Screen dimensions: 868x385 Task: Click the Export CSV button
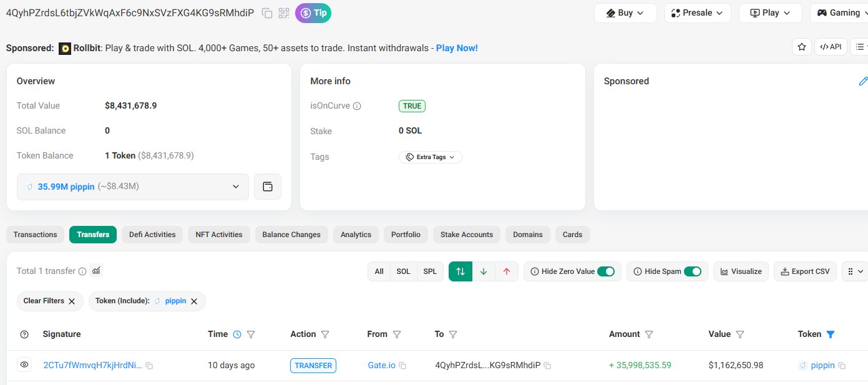click(805, 271)
